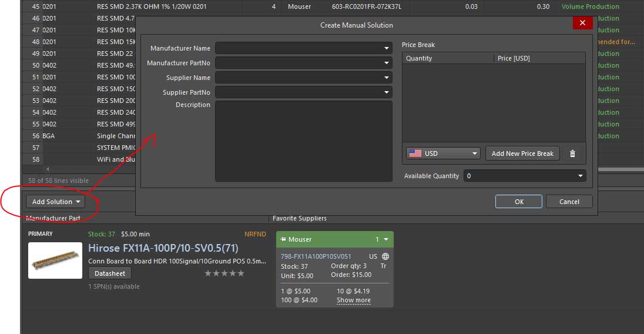Close the Create Manual Solution dialog

point(582,23)
